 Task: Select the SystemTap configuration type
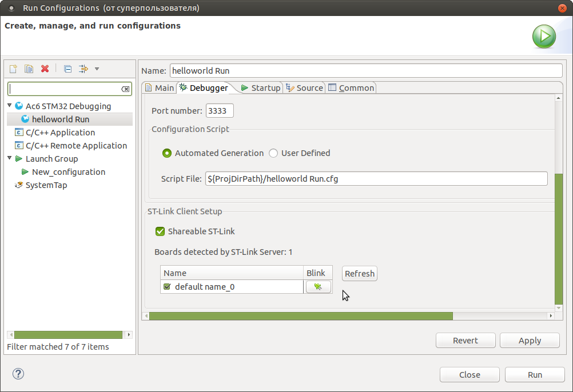click(x=46, y=185)
